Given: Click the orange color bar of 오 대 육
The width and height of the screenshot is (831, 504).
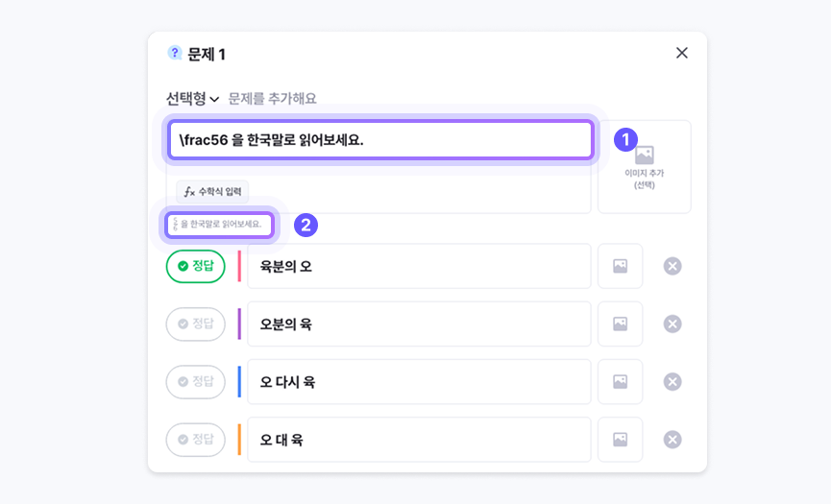Looking at the screenshot, I should pos(239,439).
